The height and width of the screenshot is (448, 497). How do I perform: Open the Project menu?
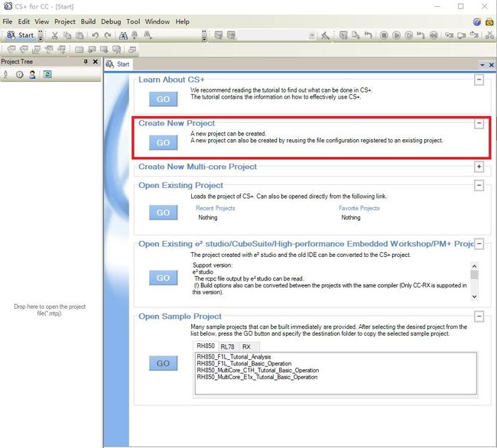(65, 21)
